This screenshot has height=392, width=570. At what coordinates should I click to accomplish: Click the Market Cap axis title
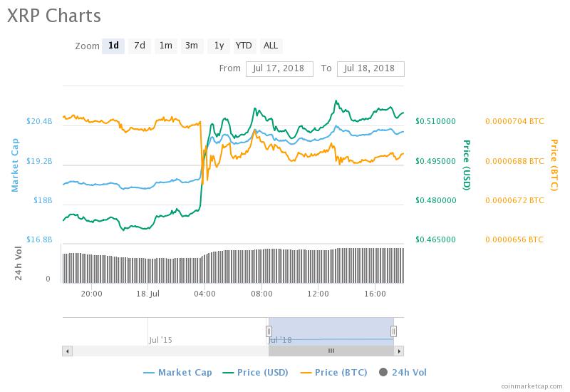coord(14,165)
